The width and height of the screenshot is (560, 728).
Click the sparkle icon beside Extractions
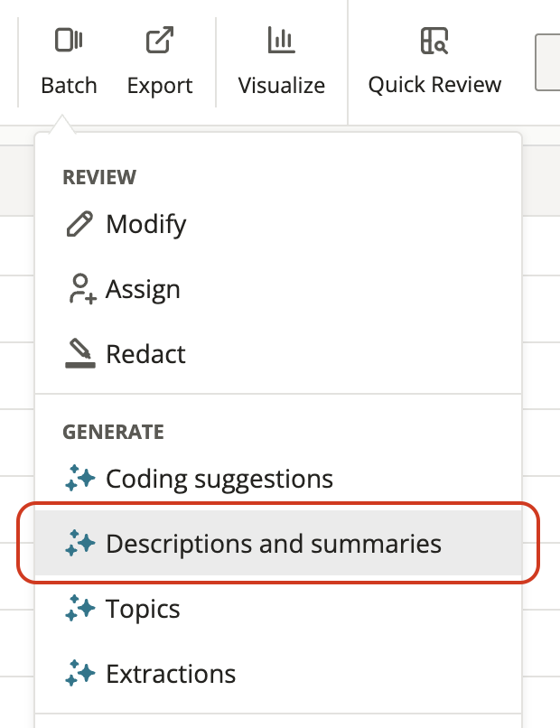pos(80,674)
